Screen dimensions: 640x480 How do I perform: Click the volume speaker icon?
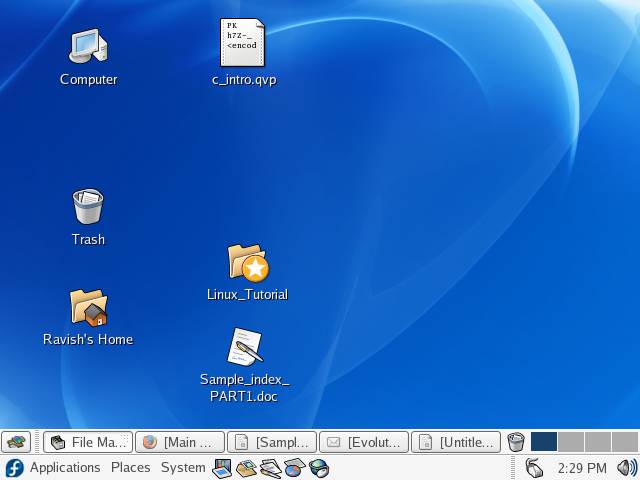pos(627,468)
